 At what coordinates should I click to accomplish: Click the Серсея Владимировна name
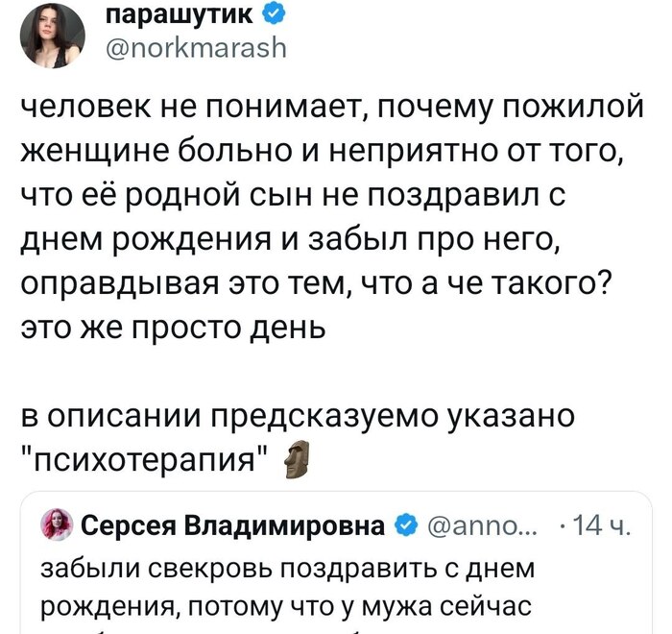234,525
